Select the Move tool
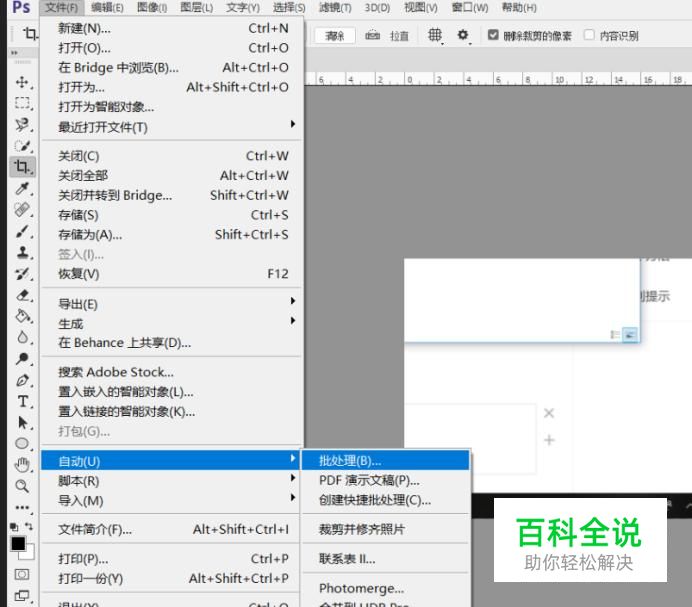 [22, 83]
